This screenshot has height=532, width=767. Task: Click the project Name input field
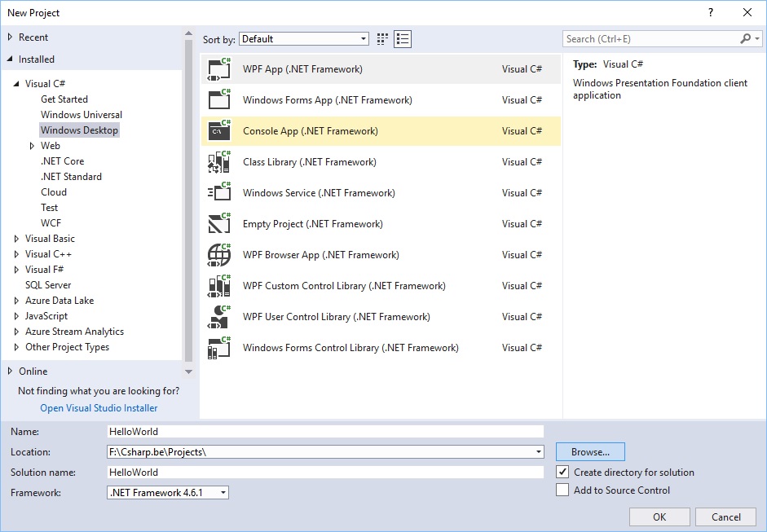(x=325, y=431)
